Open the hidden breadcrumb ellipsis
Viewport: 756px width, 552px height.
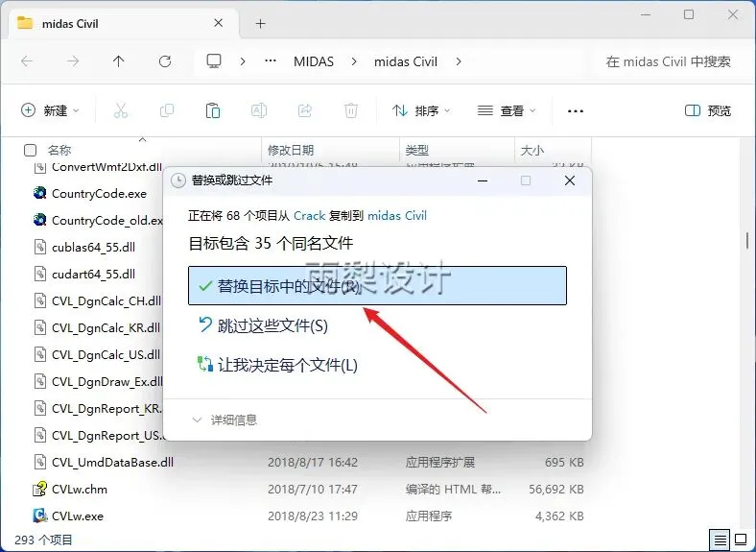(x=271, y=61)
